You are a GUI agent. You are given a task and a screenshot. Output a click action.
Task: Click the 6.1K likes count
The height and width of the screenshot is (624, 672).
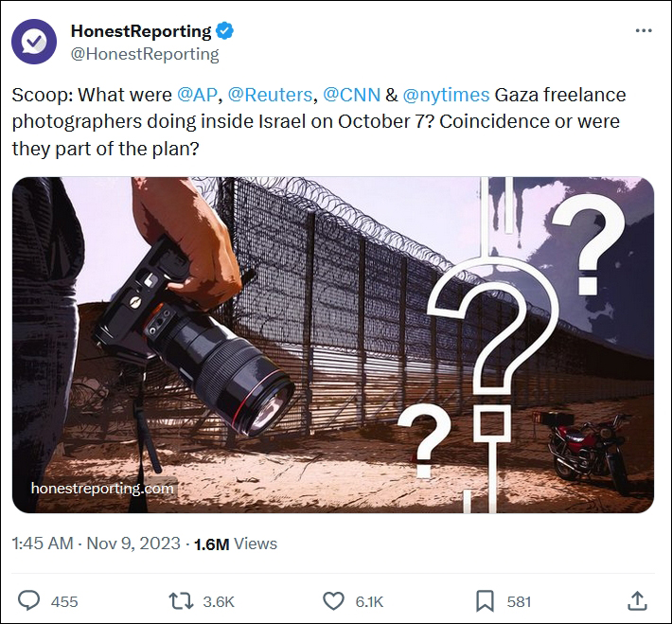click(x=369, y=601)
